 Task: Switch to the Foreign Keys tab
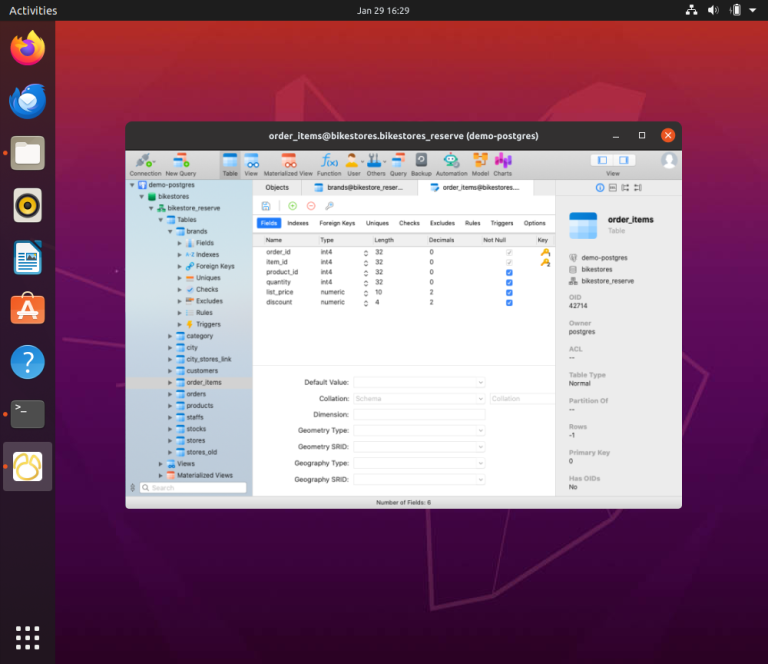coord(337,223)
